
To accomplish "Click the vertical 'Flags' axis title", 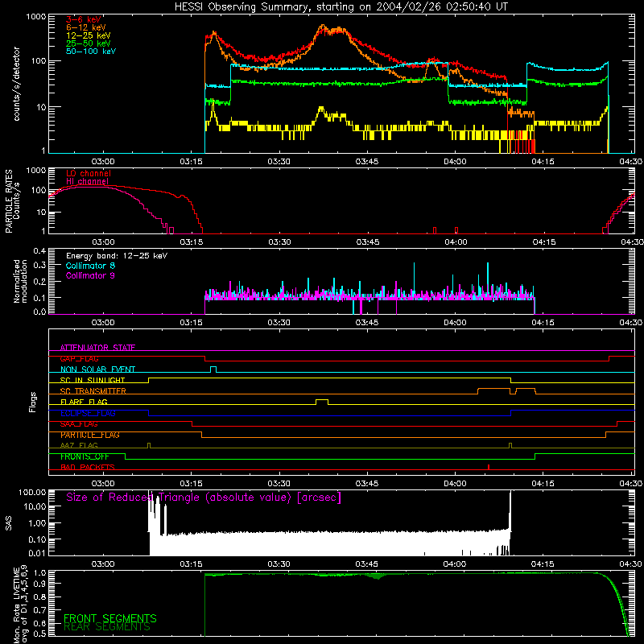I will pyautogui.click(x=32, y=402).
